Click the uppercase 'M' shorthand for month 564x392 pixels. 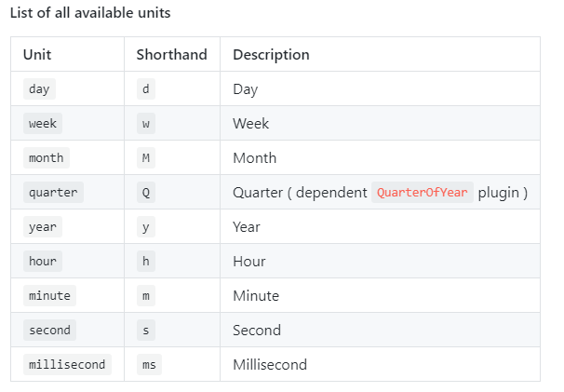coord(146,157)
